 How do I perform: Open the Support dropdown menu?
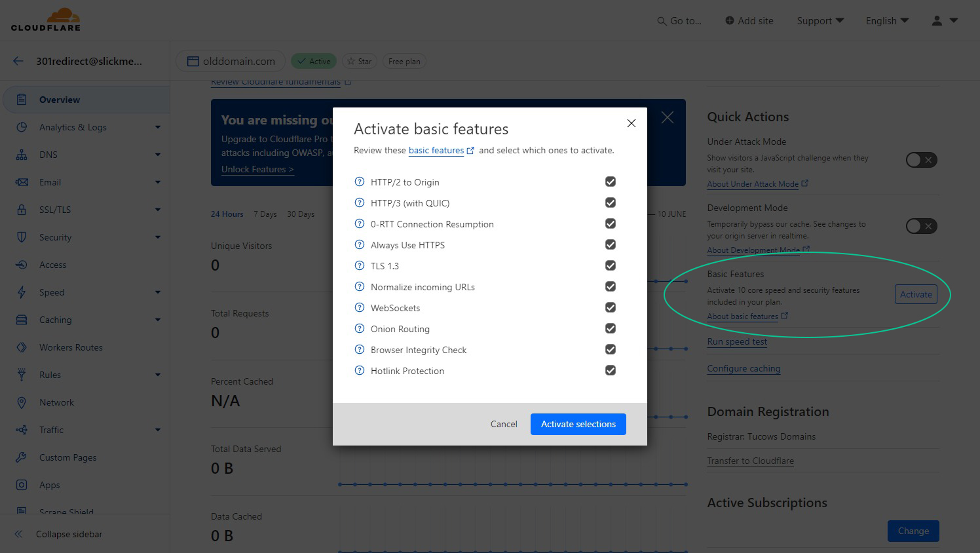[820, 21]
